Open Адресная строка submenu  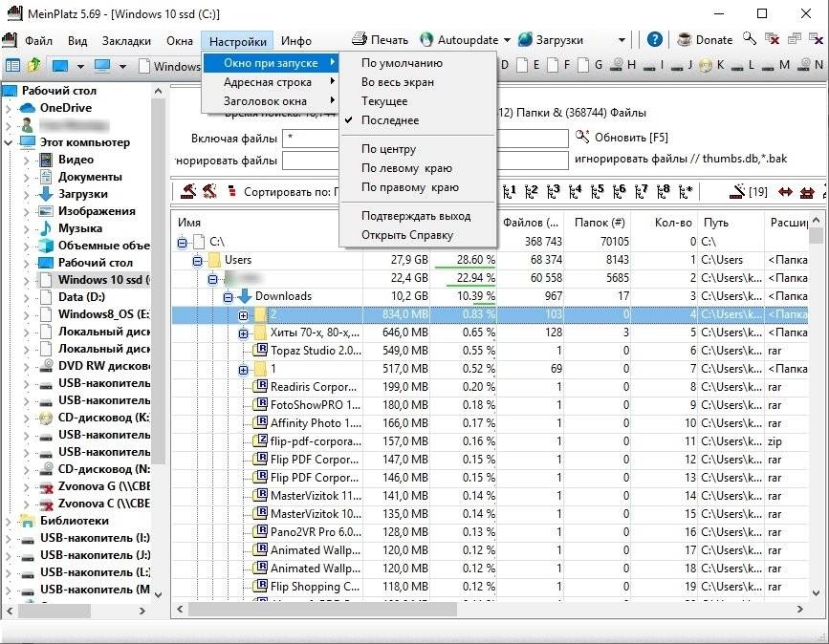pos(270,82)
